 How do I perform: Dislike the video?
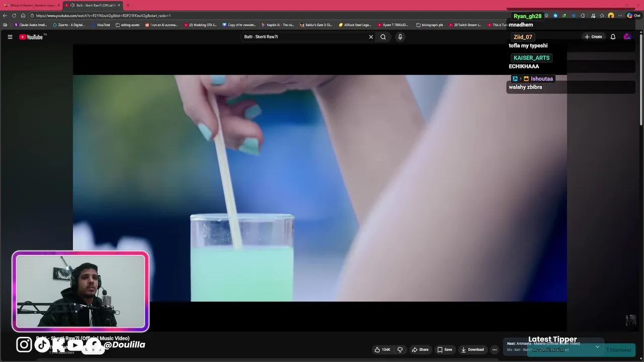click(x=400, y=349)
